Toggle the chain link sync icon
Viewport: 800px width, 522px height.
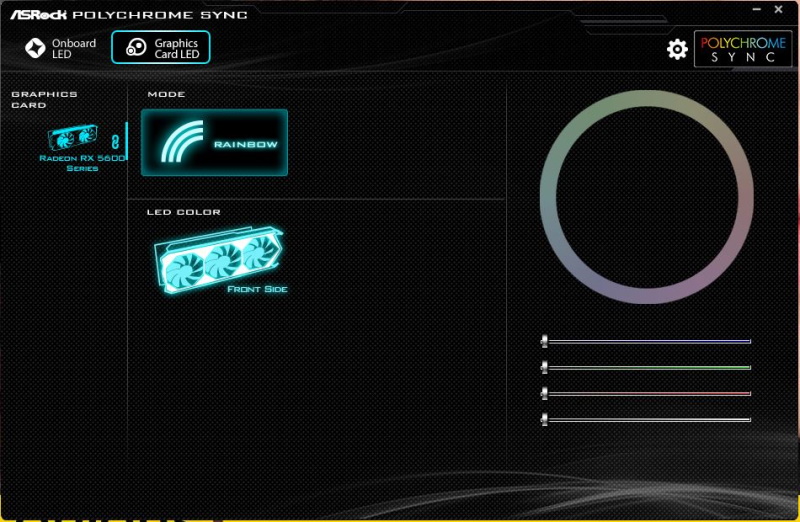point(115,142)
